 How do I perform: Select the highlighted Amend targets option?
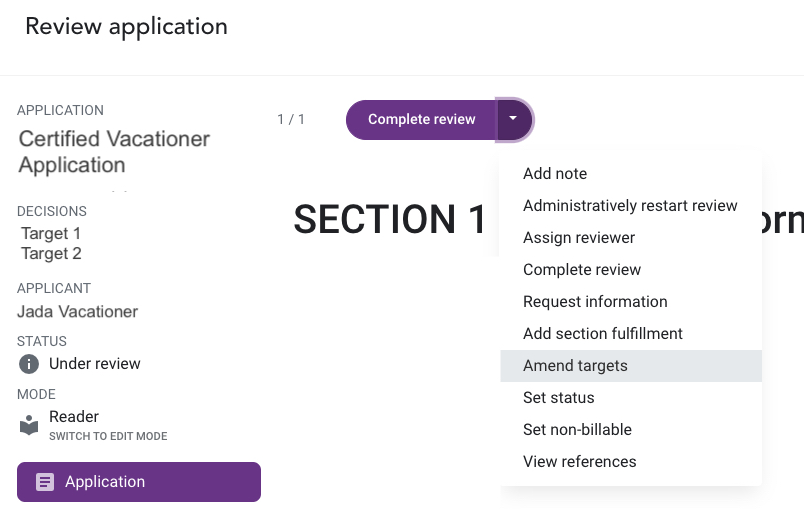[x=631, y=366]
